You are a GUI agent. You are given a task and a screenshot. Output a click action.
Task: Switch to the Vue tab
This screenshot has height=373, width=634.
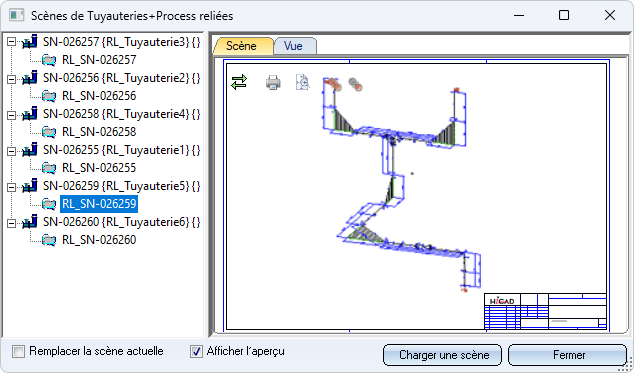click(x=295, y=46)
